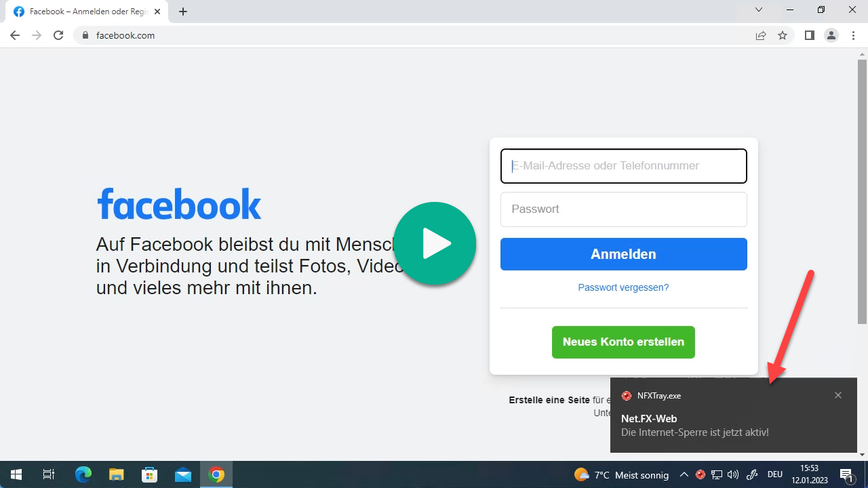Click the green play button overlay
This screenshot has width=868, height=488.
pyautogui.click(x=435, y=243)
